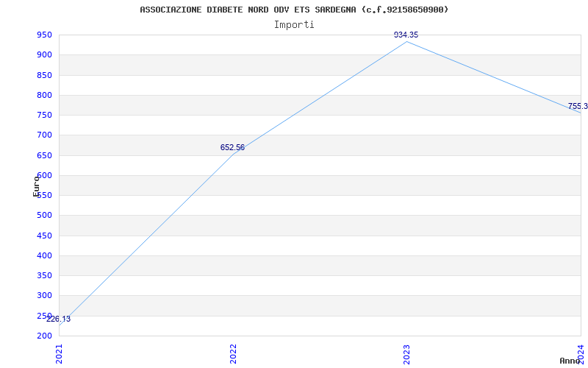
Task: Click the 750 y-axis tick label
Action: [x=44, y=116]
